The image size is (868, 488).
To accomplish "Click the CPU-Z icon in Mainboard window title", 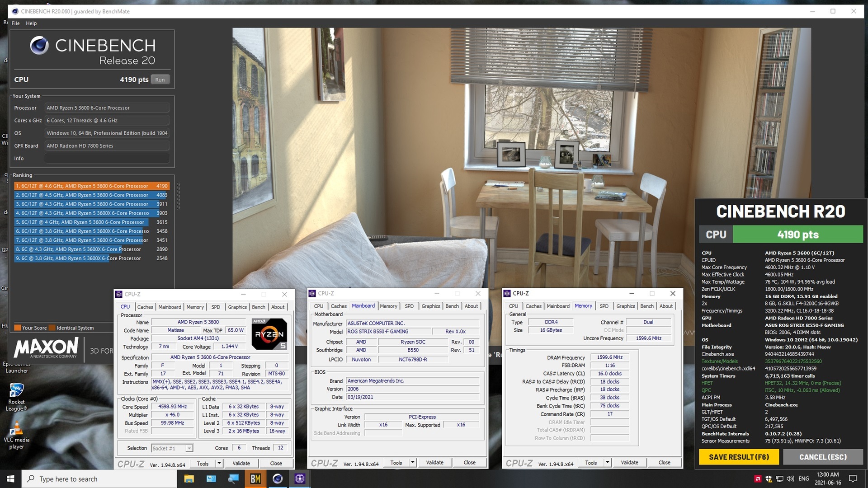I will tap(312, 293).
